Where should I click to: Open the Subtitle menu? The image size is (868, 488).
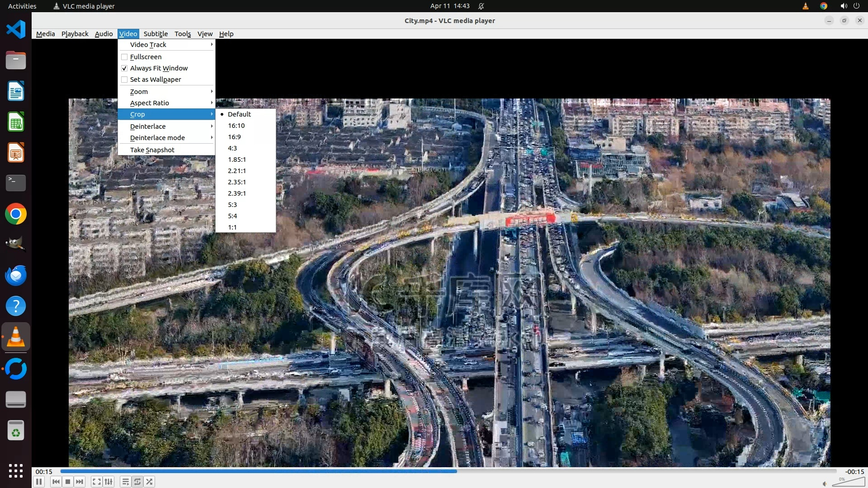tap(156, 34)
